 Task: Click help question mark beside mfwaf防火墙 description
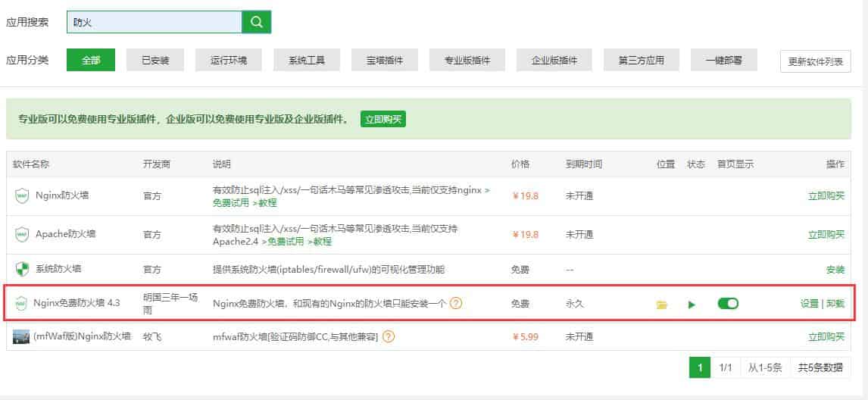point(389,337)
